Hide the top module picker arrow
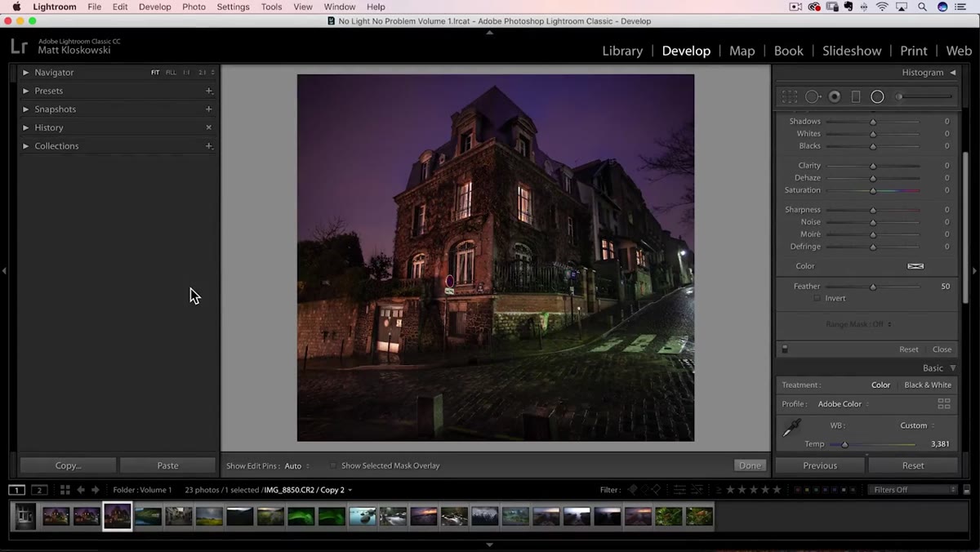This screenshot has height=552, width=980. [x=489, y=33]
